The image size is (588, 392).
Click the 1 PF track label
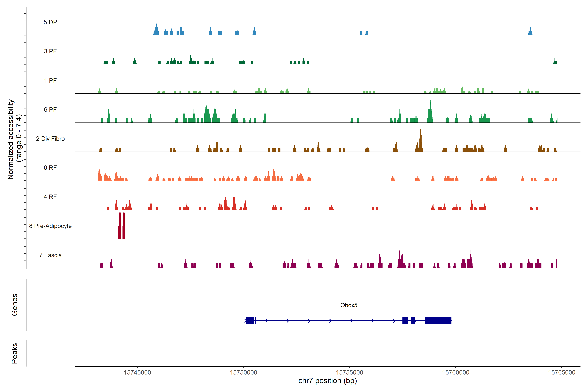[50, 81]
